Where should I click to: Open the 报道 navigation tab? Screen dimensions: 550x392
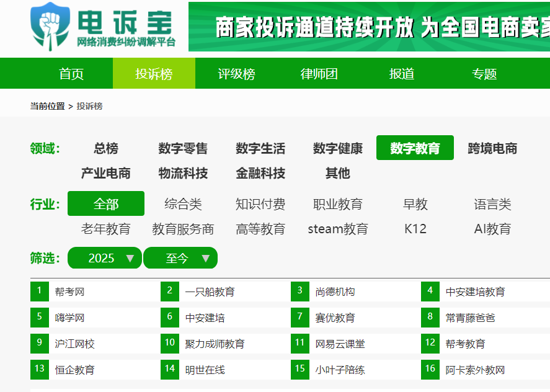coord(402,74)
